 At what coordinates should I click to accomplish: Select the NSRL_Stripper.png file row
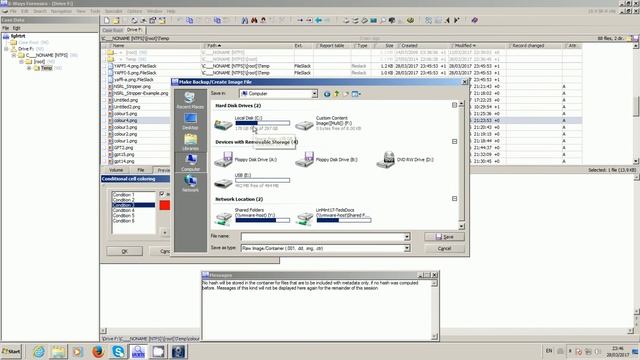[132, 87]
